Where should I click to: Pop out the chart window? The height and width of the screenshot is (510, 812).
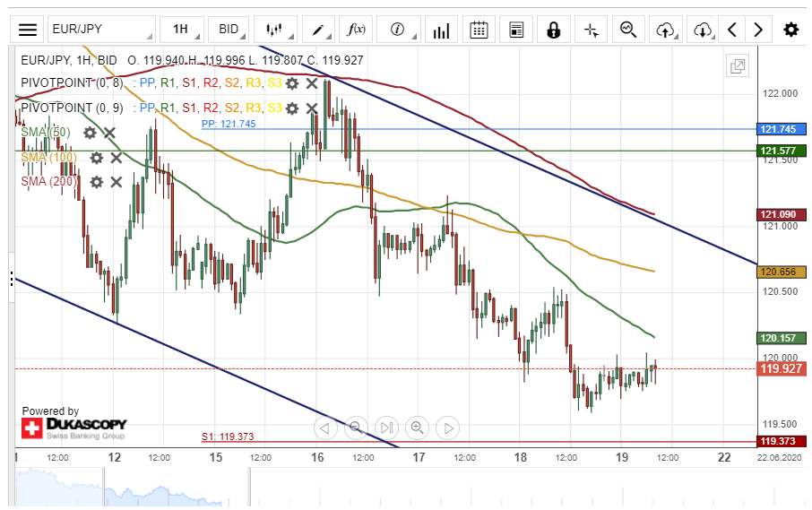click(x=738, y=66)
